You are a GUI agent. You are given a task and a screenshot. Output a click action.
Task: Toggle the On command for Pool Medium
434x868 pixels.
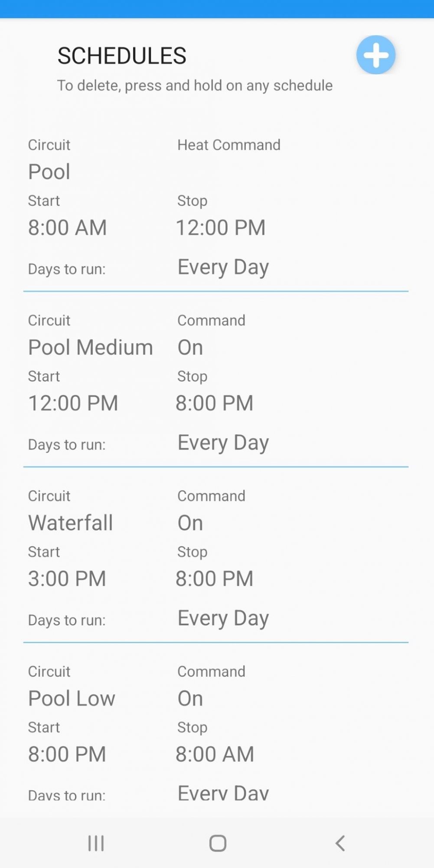(x=190, y=347)
